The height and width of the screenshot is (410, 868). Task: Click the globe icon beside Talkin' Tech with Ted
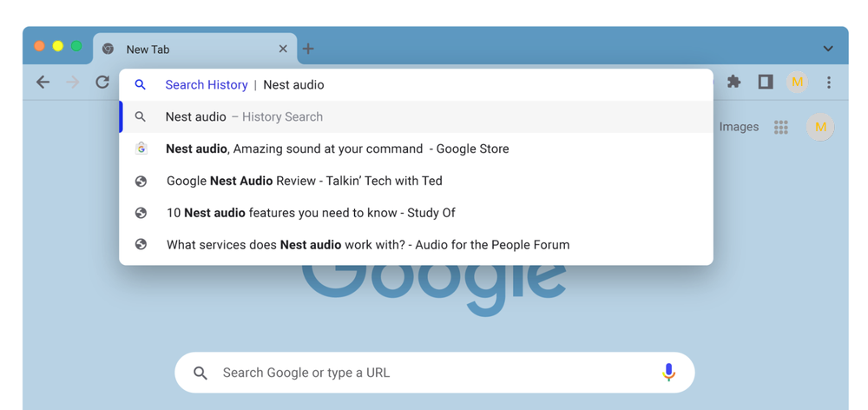pos(141,181)
